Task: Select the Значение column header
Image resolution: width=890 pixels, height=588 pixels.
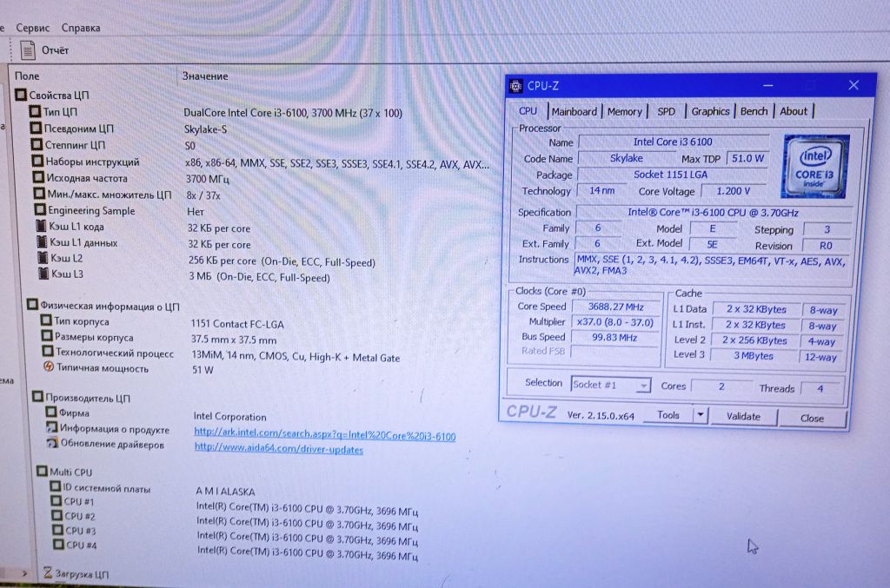Action: click(205, 76)
